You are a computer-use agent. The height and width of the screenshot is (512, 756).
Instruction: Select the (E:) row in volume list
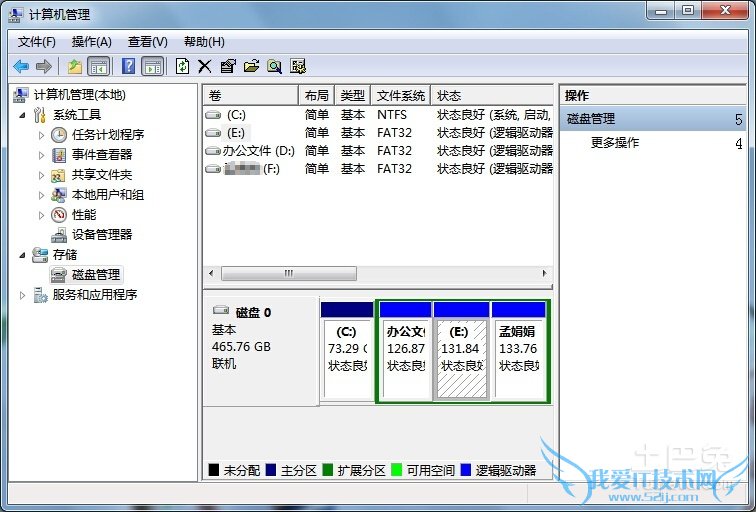[378, 133]
